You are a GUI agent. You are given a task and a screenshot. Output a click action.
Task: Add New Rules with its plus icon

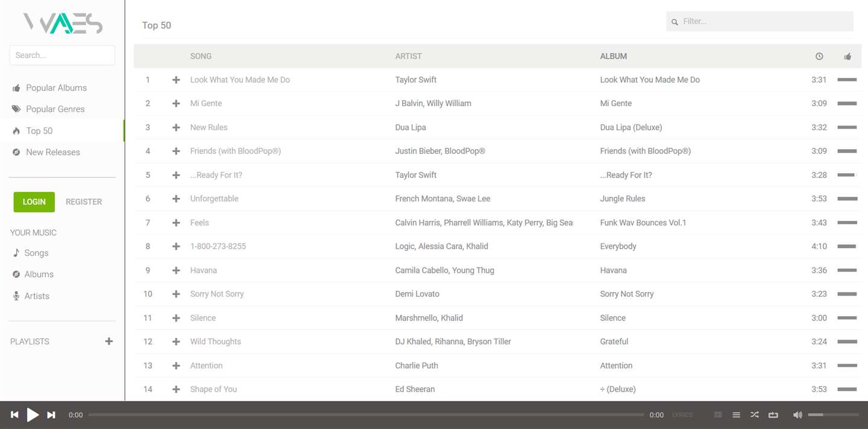tap(176, 127)
